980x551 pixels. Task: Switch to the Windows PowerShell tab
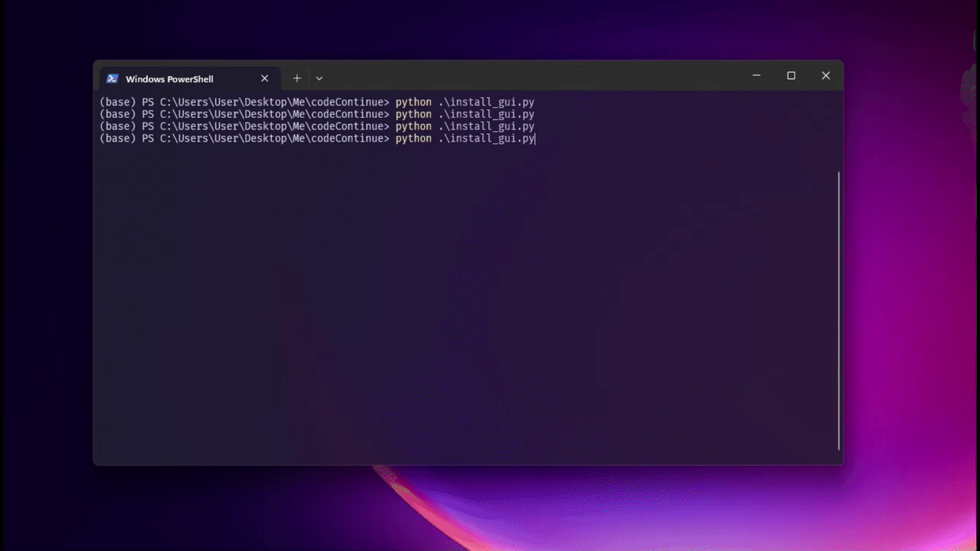(168, 78)
